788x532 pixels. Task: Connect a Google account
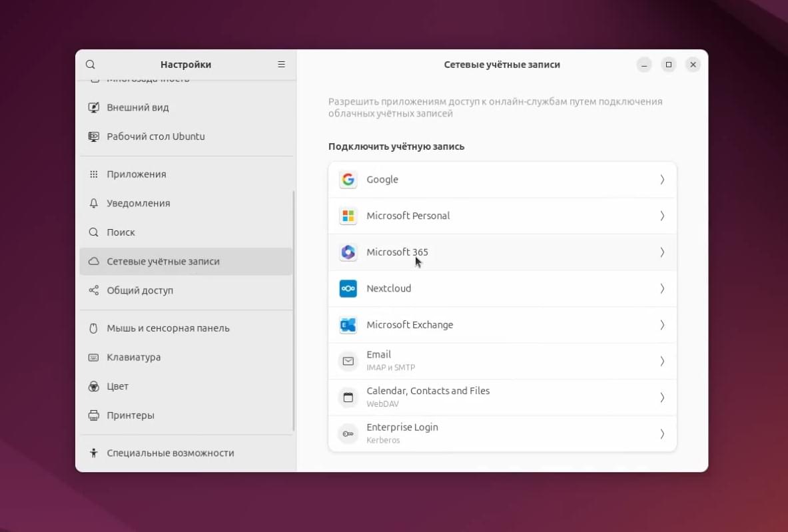(x=502, y=179)
